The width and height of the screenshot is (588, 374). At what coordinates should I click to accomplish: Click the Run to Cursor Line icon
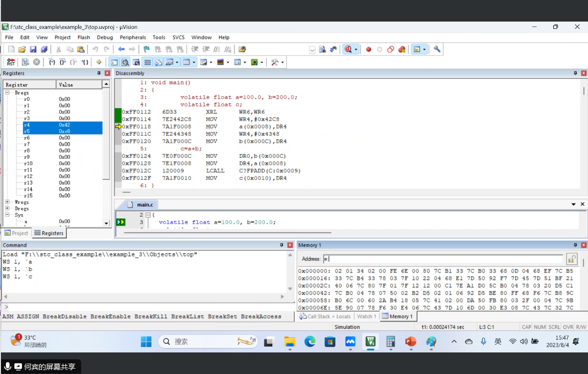click(85, 62)
